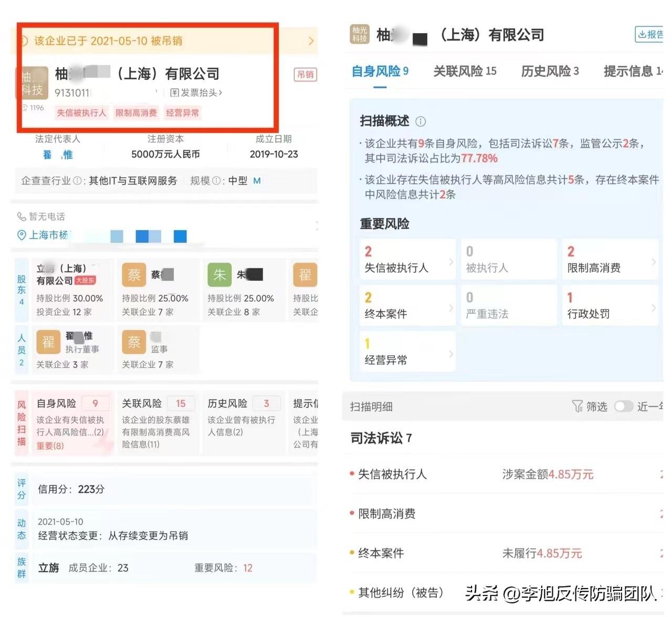
Task: Click the 股东 4 side label
Action: tap(22, 290)
